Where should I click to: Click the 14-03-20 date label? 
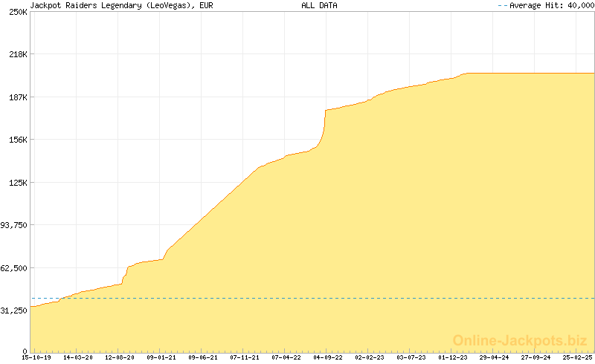(x=78, y=357)
